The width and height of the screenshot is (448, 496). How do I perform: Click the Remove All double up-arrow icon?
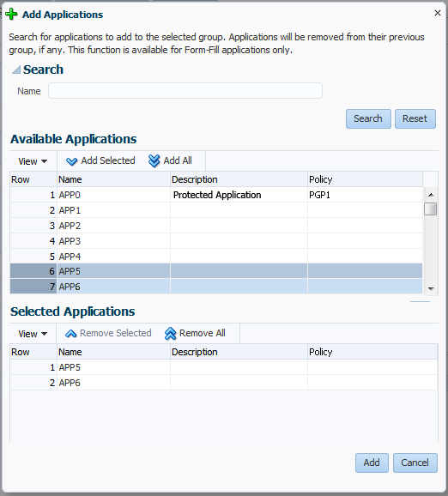[170, 334]
